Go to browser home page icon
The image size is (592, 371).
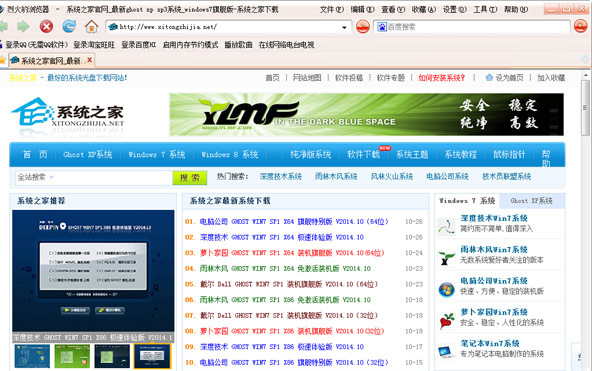pyautogui.click(x=91, y=26)
